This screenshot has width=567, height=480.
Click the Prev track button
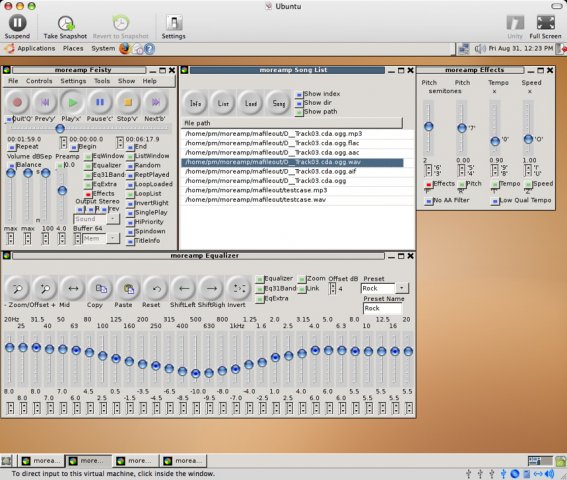[x=45, y=102]
